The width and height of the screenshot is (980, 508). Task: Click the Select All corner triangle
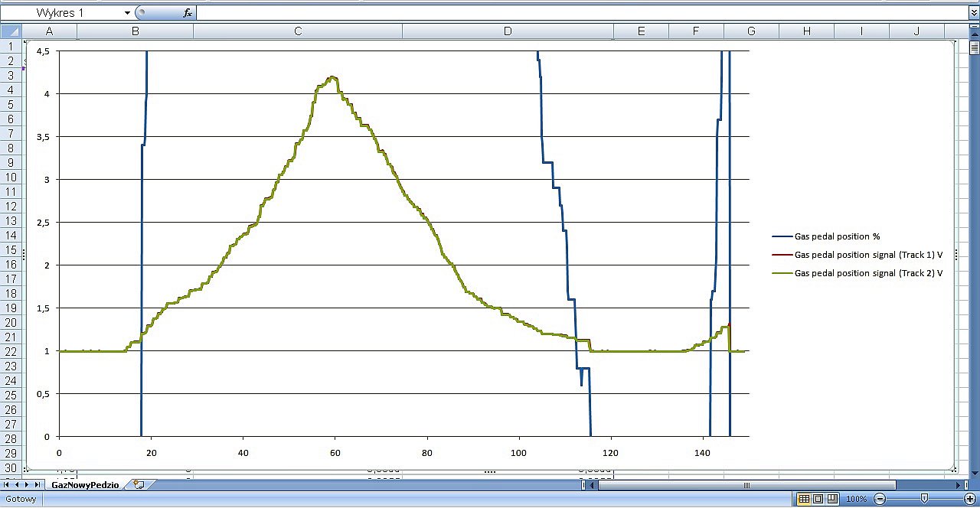[x=11, y=31]
